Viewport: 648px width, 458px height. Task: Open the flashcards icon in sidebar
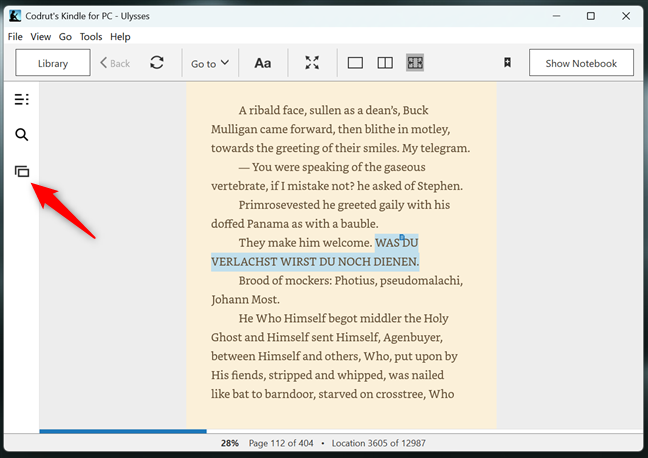(x=21, y=171)
